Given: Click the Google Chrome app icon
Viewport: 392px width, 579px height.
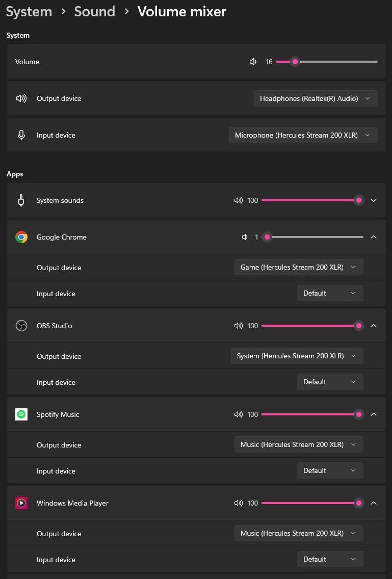Looking at the screenshot, I should [x=21, y=237].
